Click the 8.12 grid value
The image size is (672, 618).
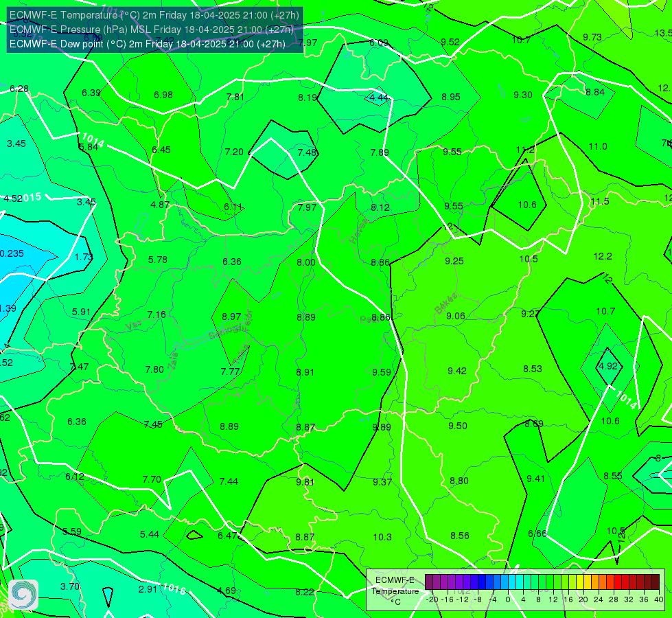[x=380, y=207]
